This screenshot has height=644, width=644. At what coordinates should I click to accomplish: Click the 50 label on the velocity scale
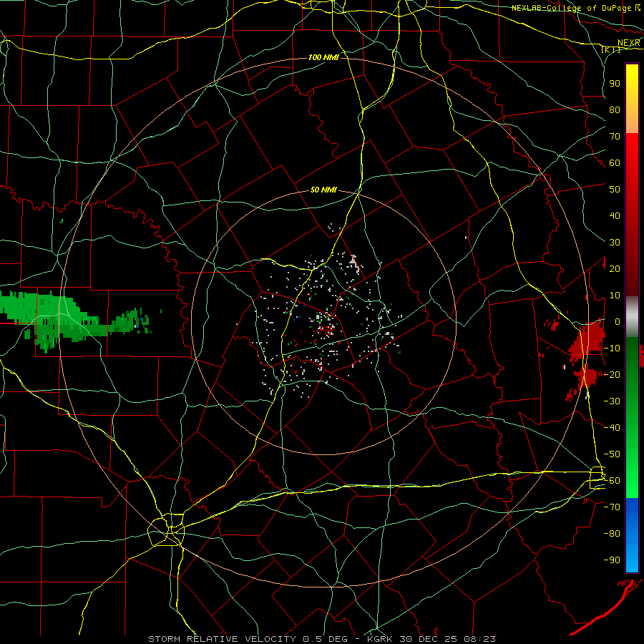click(x=615, y=190)
